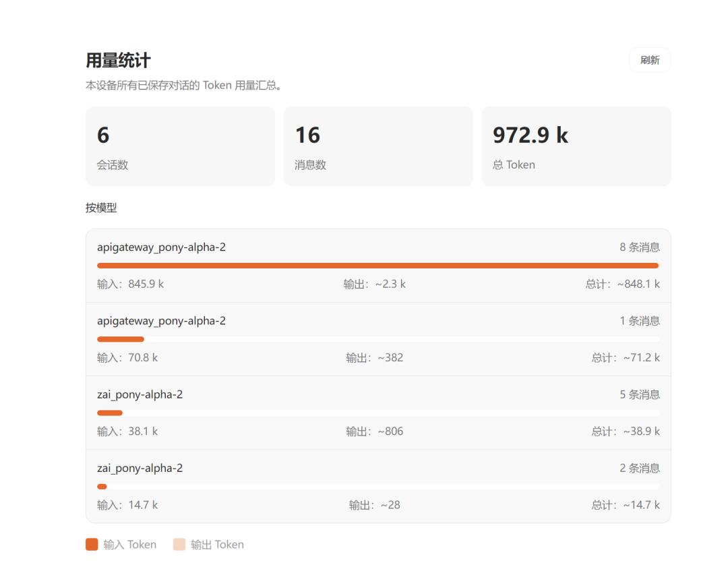Click the 按模型 section heading

pos(100,208)
